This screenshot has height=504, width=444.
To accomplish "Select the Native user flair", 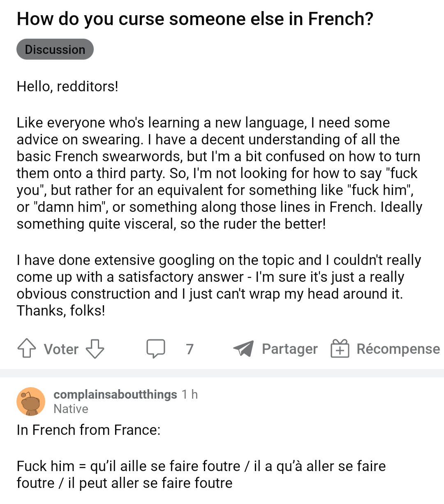I will [x=71, y=409].
